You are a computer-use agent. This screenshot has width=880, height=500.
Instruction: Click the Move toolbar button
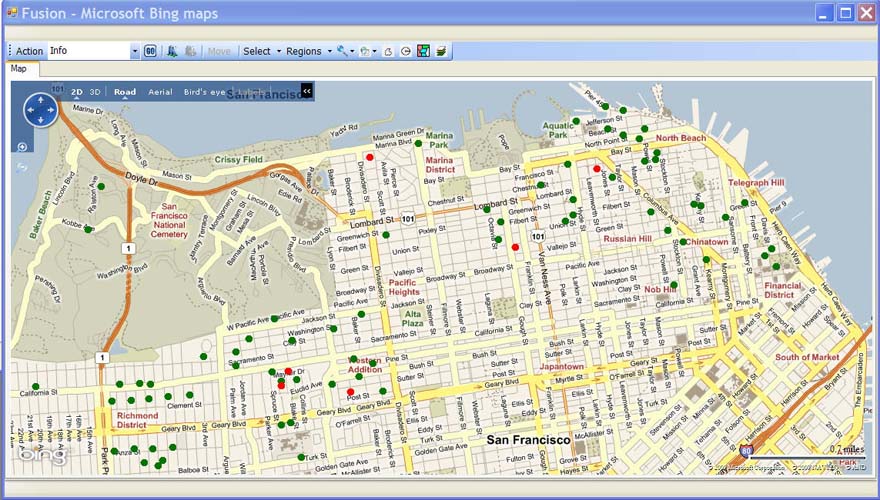[219, 51]
